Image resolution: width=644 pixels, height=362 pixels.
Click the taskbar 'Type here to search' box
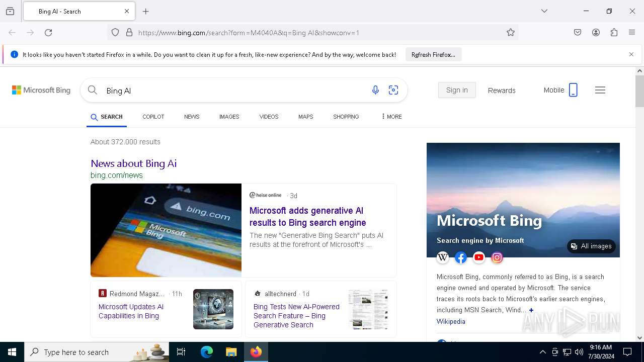click(97, 352)
